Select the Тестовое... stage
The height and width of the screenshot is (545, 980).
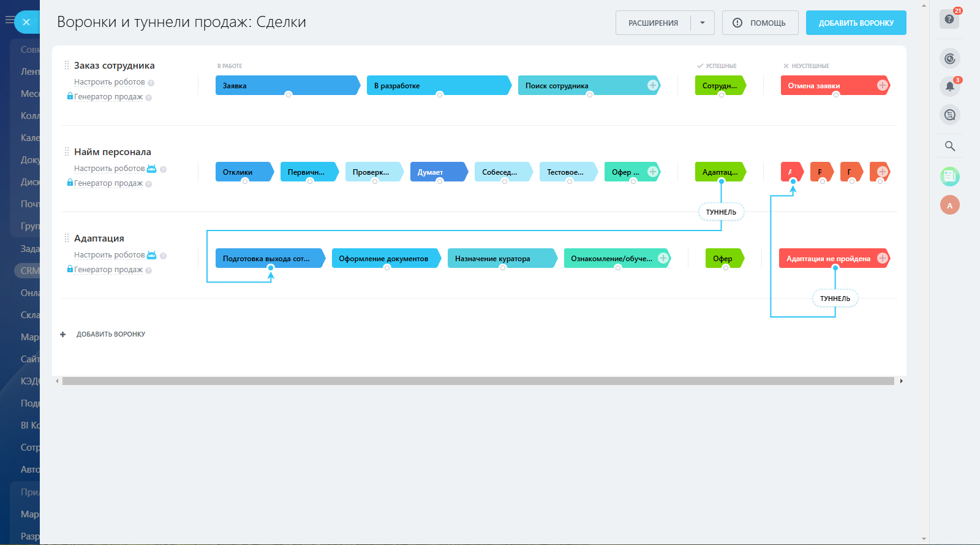[568, 172]
